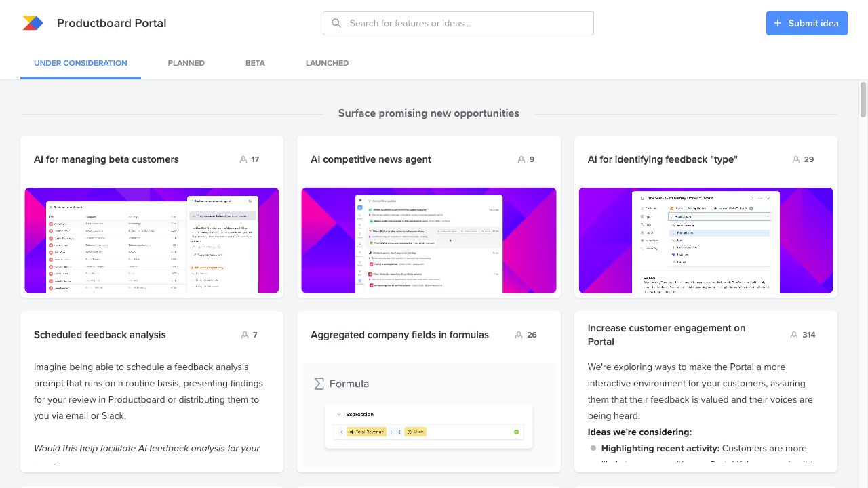This screenshot has width=868, height=488.
Task: Open the AI for managing beta customers card title
Action: (x=106, y=159)
